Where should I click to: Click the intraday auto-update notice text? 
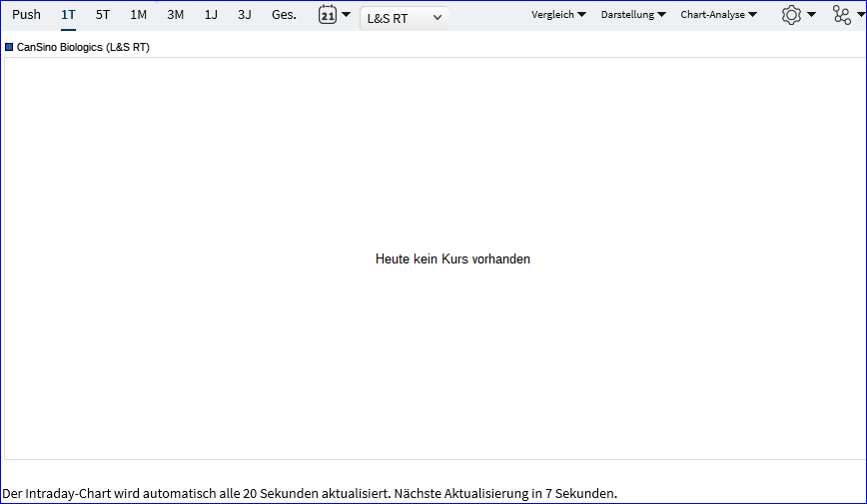[x=310, y=493]
